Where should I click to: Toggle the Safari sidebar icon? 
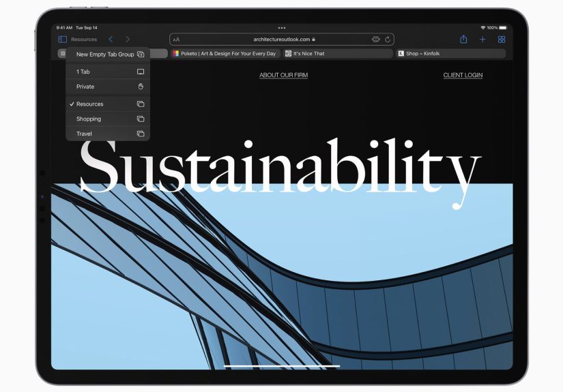coord(62,40)
